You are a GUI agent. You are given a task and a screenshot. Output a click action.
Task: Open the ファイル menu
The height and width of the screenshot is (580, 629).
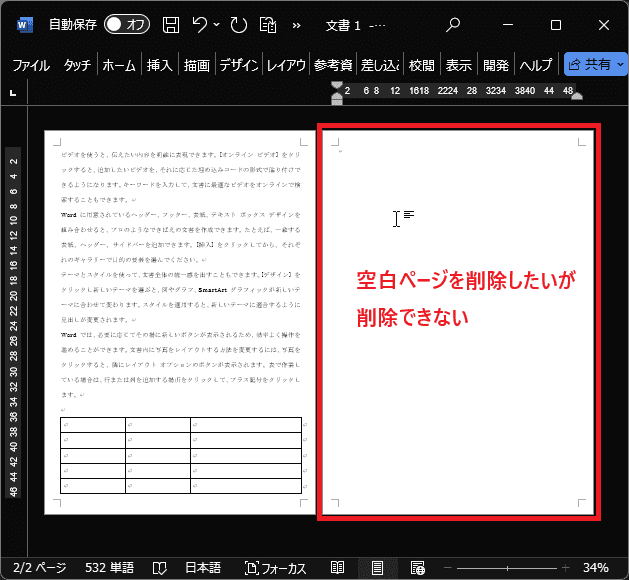coord(30,65)
